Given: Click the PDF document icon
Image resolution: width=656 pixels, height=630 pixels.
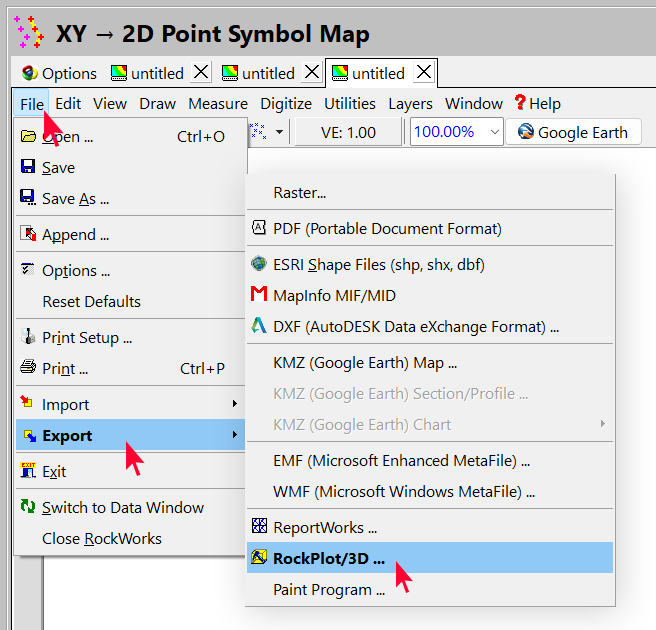Looking at the screenshot, I should click(x=258, y=228).
